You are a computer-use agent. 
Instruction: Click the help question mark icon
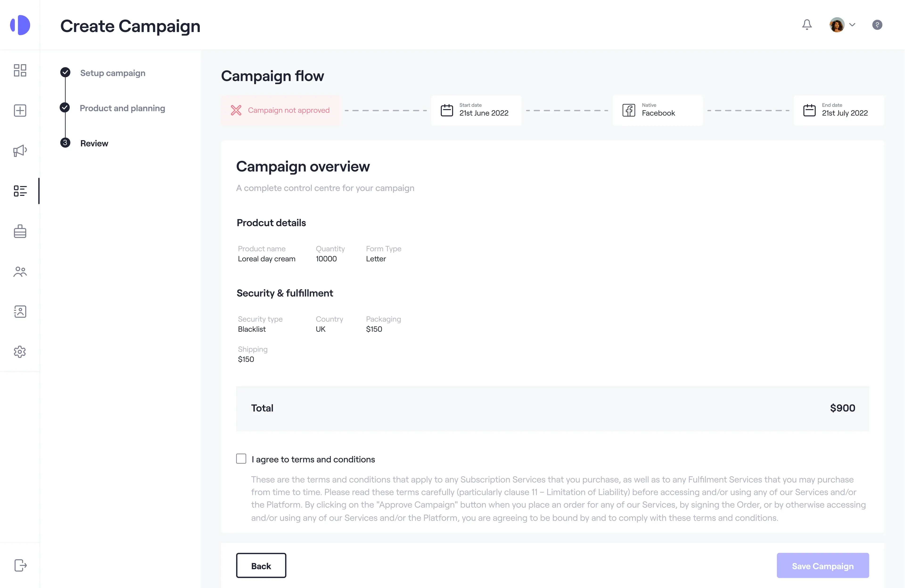[x=877, y=25]
